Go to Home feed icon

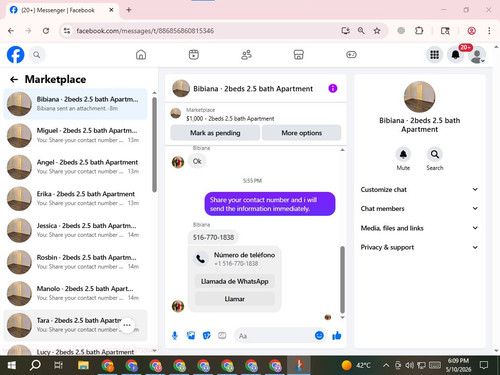(141, 55)
